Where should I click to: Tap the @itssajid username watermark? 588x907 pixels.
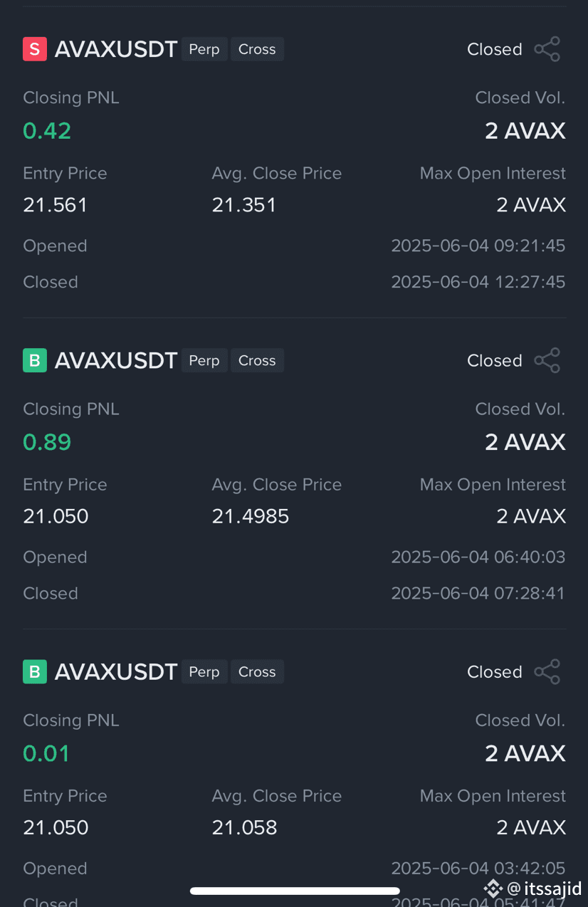click(x=545, y=888)
